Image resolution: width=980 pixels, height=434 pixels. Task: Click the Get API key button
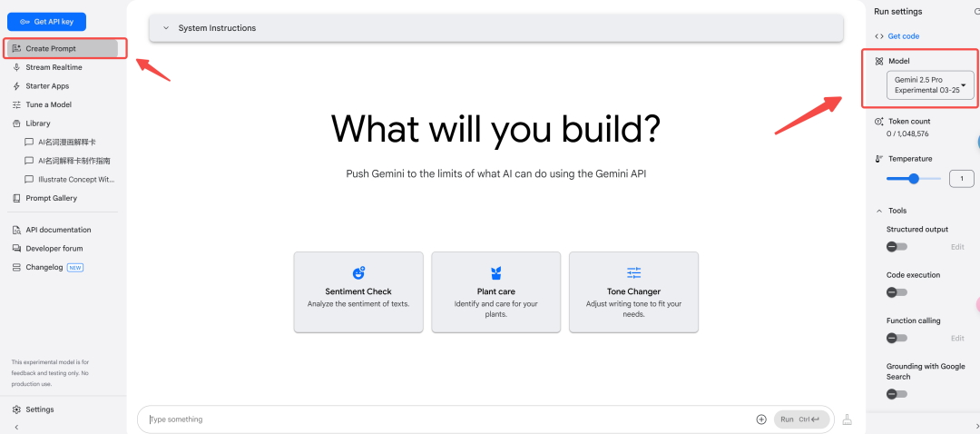click(x=46, y=21)
